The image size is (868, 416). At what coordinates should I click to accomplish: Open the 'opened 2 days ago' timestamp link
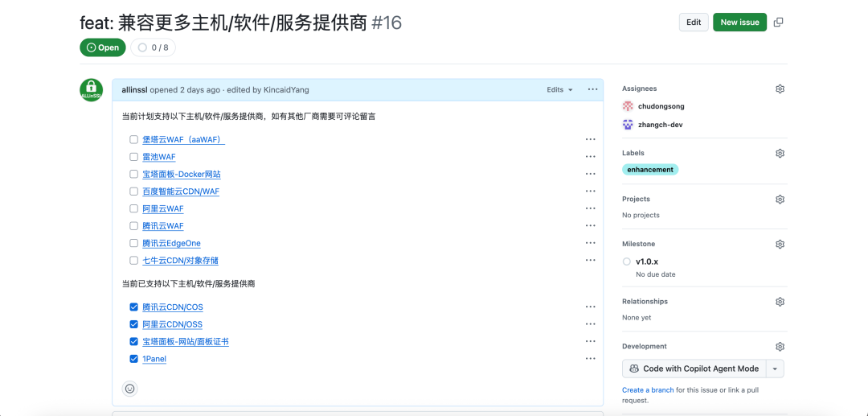point(185,90)
